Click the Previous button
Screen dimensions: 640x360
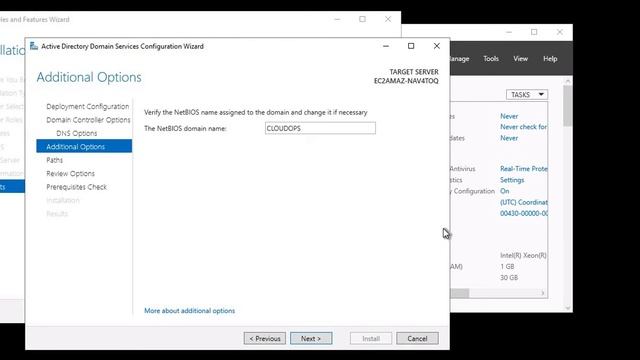[264, 338]
